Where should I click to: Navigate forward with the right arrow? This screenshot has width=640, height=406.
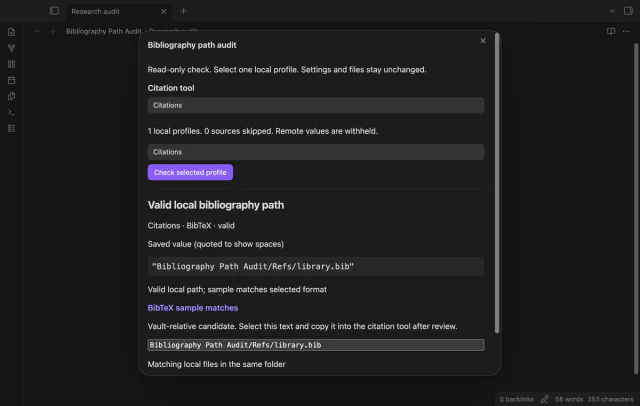point(52,31)
